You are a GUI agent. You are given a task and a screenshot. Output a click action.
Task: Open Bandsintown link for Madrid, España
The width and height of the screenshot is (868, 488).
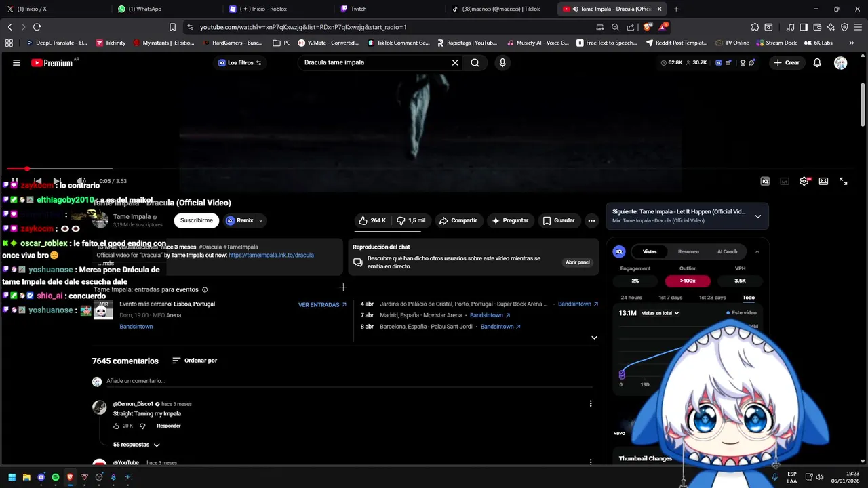tap(490, 315)
